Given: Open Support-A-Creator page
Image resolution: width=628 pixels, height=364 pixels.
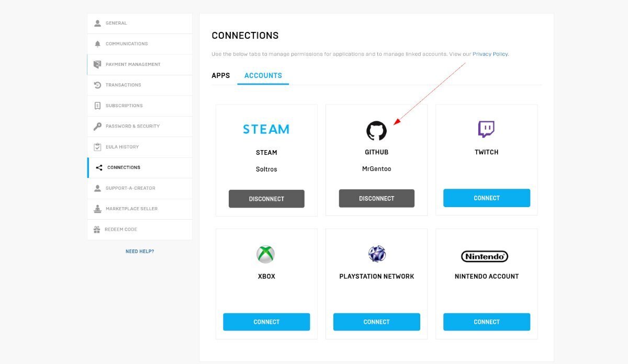Looking at the screenshot, I should (x=140, y=188).
